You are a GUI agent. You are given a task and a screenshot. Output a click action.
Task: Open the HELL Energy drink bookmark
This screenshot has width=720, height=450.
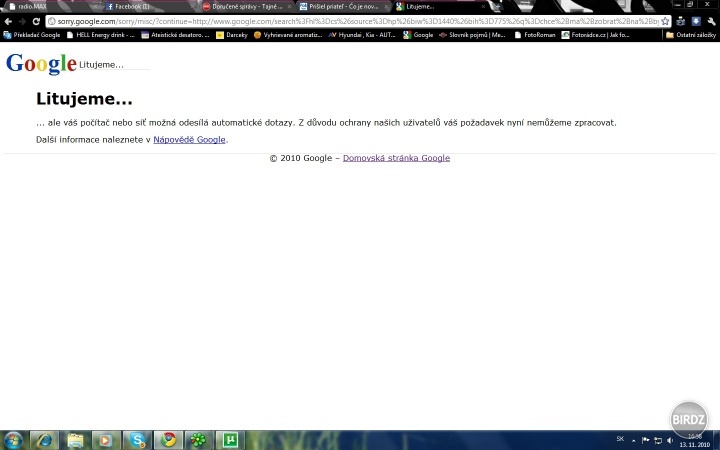click(101, 35)
